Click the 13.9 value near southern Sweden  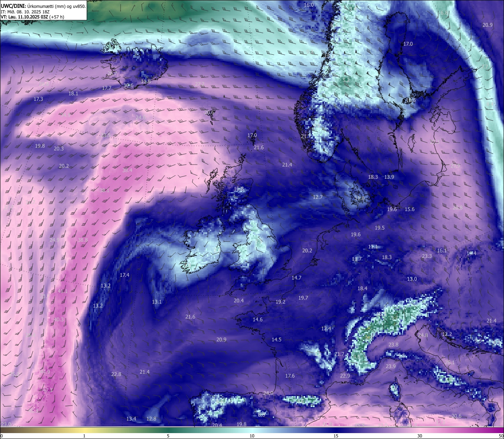(x=389, y=177)
